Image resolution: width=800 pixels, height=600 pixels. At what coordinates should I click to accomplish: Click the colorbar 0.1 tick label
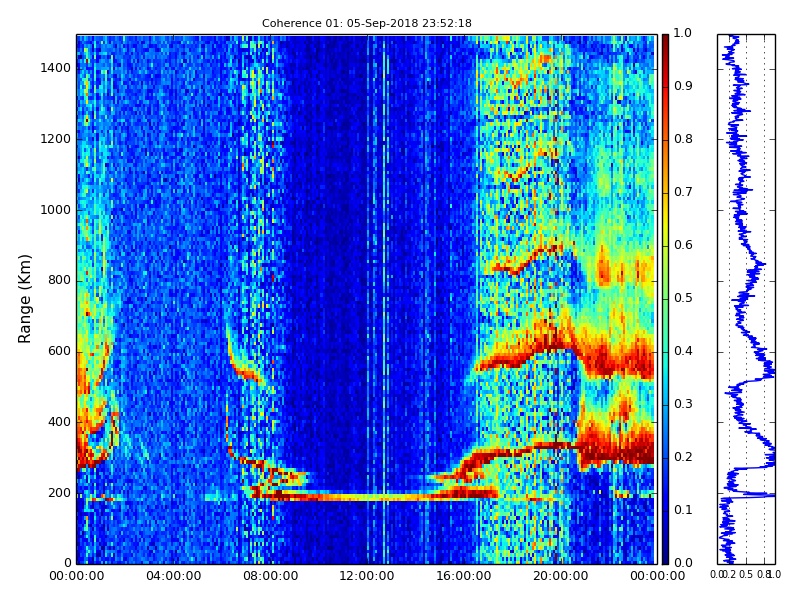[x=683, y=510]
